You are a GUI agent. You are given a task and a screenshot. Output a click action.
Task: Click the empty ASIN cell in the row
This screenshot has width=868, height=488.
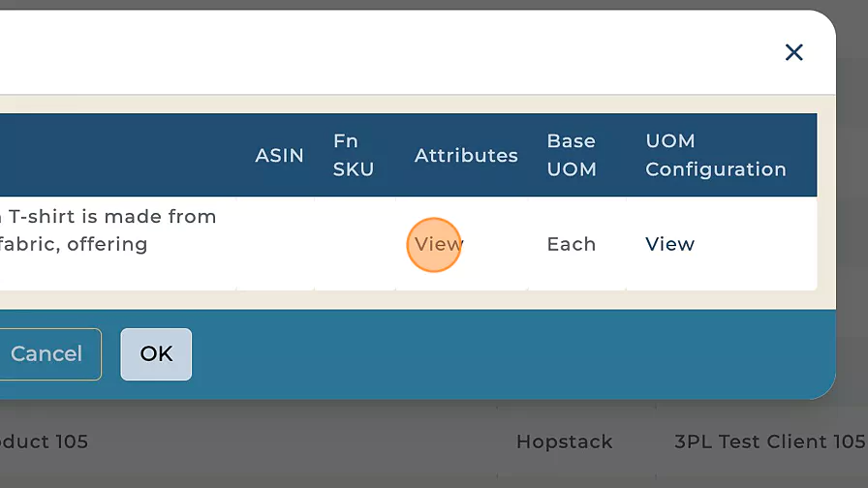click(276, 244)
